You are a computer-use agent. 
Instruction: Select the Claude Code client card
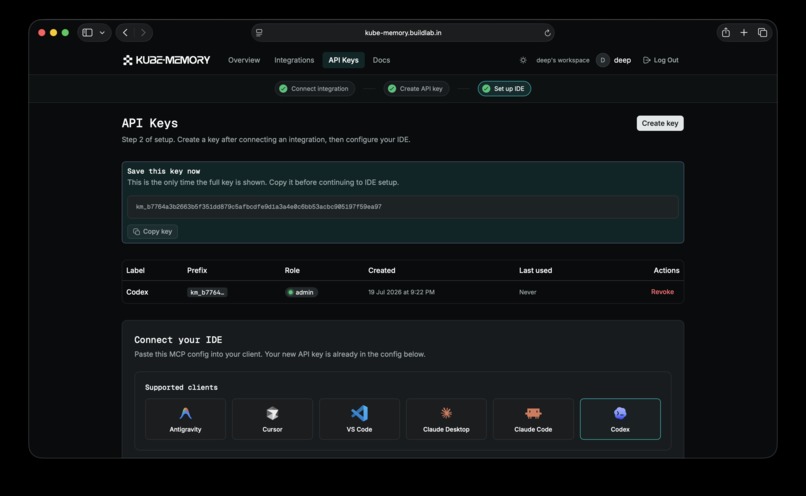[x=533, y=419]
